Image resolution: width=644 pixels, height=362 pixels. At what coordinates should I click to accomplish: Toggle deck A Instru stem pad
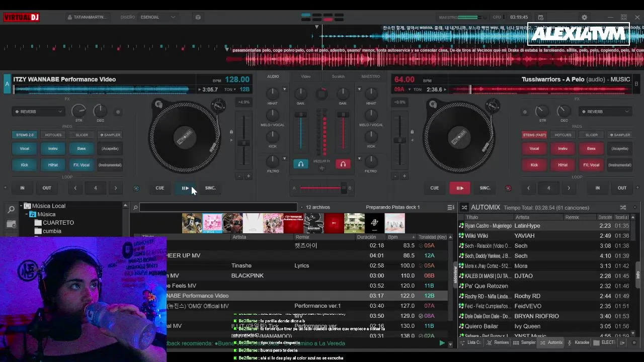[53, 149]
